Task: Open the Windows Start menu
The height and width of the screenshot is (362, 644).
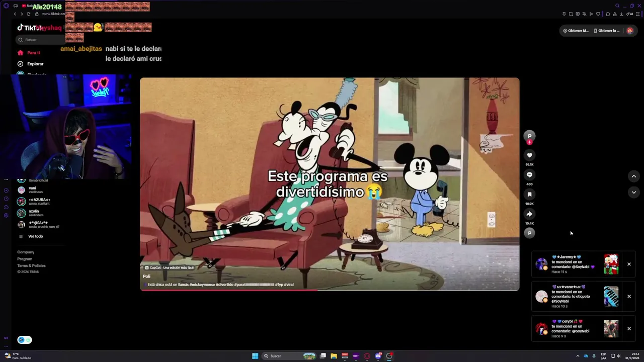Action: (x=255, y=356)
